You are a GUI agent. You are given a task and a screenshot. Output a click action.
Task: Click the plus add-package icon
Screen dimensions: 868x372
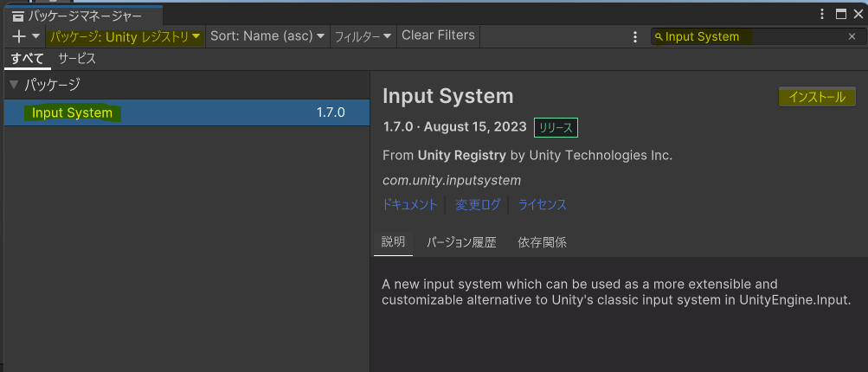pos(19,36)
